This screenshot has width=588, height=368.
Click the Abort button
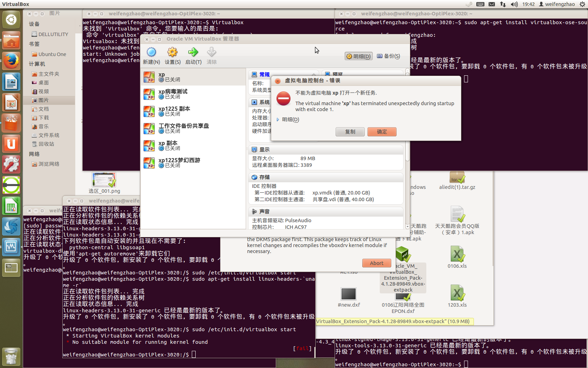(x=377, y=263)
